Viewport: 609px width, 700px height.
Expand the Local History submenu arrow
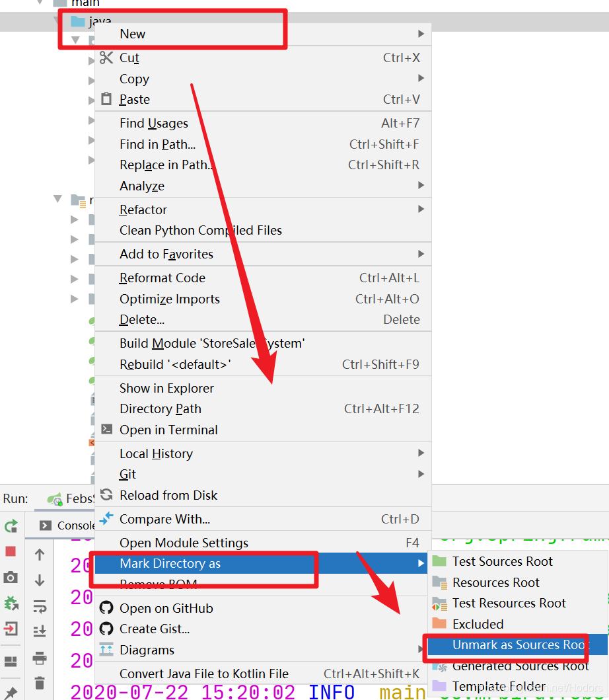(421, 453)
